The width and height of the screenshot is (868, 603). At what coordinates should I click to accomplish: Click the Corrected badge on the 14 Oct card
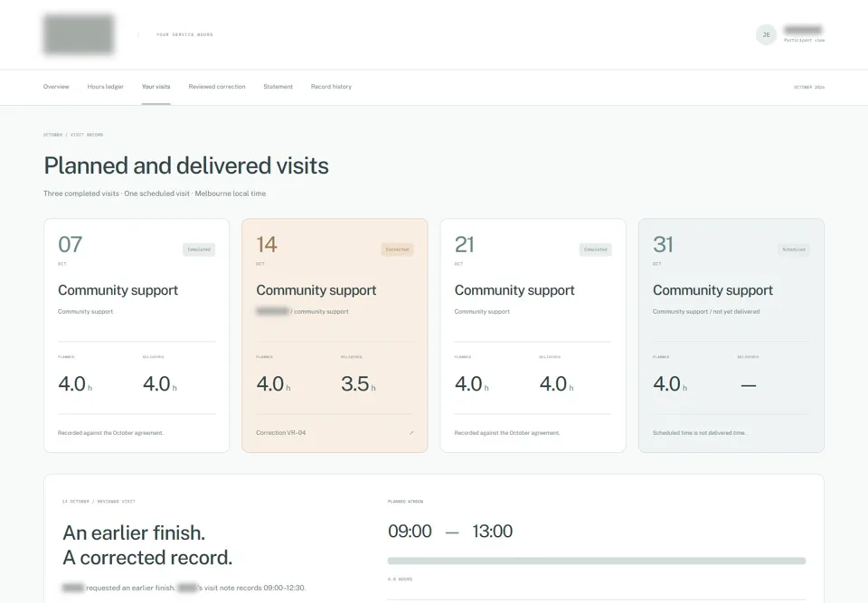[x=397, y=250]
